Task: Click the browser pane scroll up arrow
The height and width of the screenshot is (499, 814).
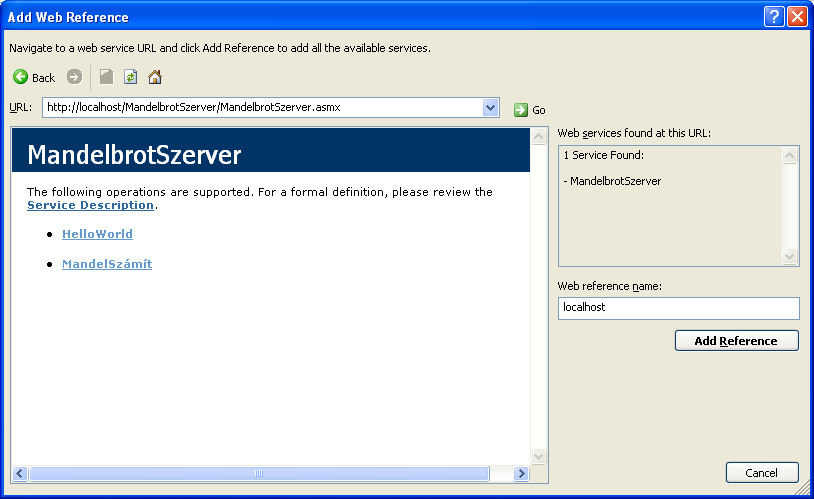Action: tap(539, 137)
